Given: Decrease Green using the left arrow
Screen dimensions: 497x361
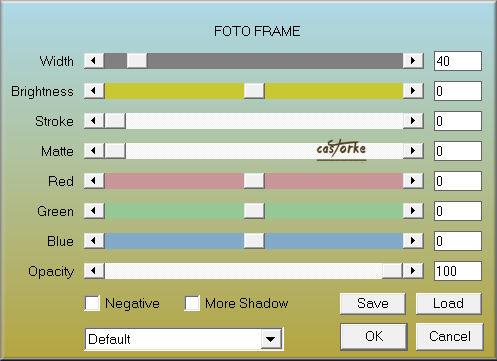Looking at the screenshot, I should coord(94,211).
